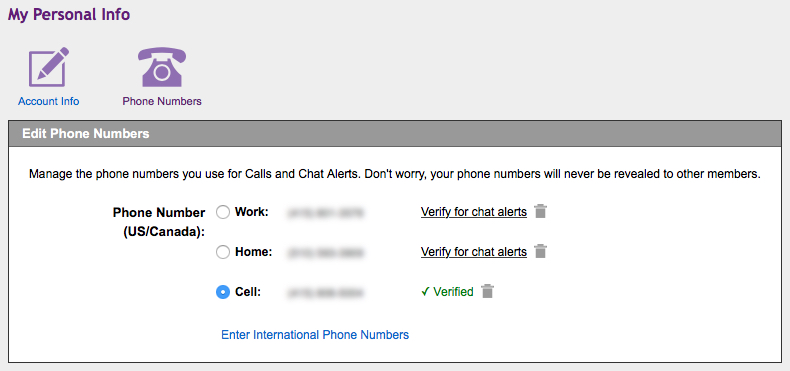Viewport: 790px width, 371px height.
Task: Open the Phone Numbers text link
Action: pyautogui.click(x=162, y=101)
